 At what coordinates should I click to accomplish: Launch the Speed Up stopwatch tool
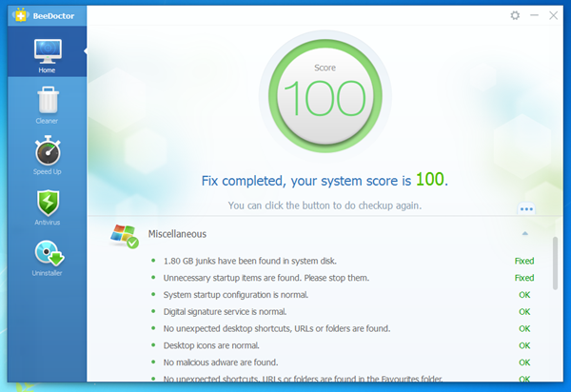(x=47, y=155)
